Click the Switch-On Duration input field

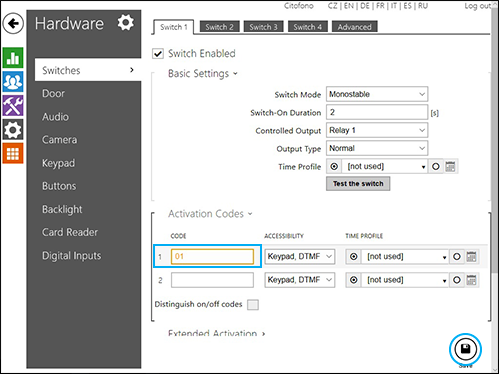(377, 112)
